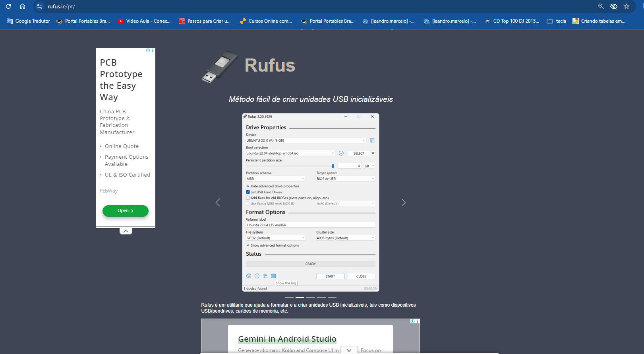The image size is (644, 354).
Task: Click the Persistent partition size slider
Action: 290,166
